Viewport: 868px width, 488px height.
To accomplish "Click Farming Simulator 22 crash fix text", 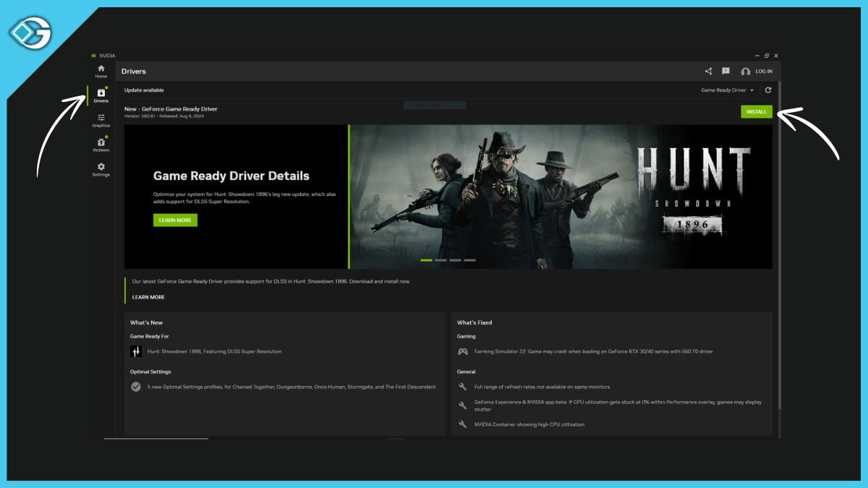I will tap(594, 351).
